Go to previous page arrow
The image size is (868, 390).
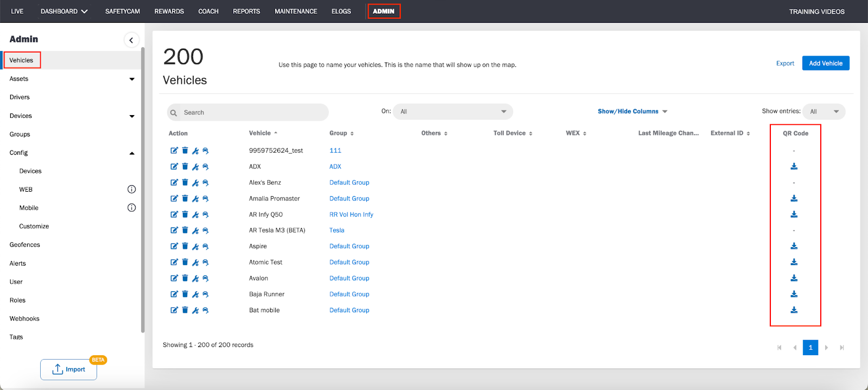coord(795,348)
